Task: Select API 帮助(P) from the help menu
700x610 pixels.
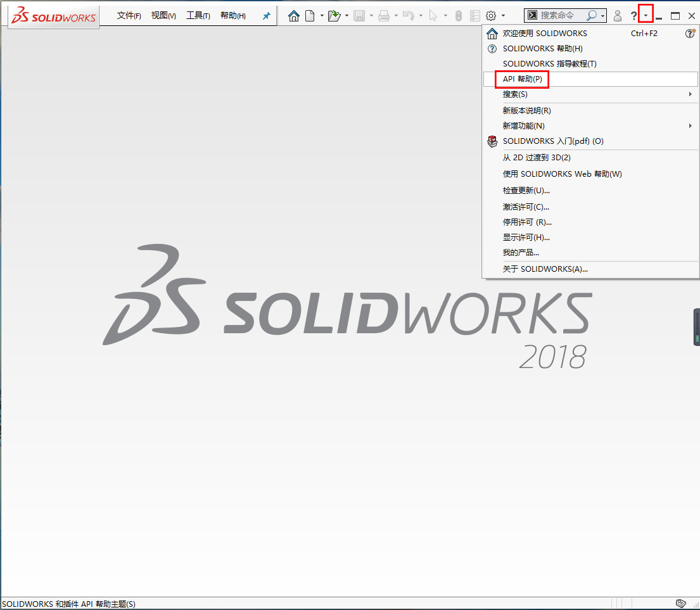Action: point(521,79)
